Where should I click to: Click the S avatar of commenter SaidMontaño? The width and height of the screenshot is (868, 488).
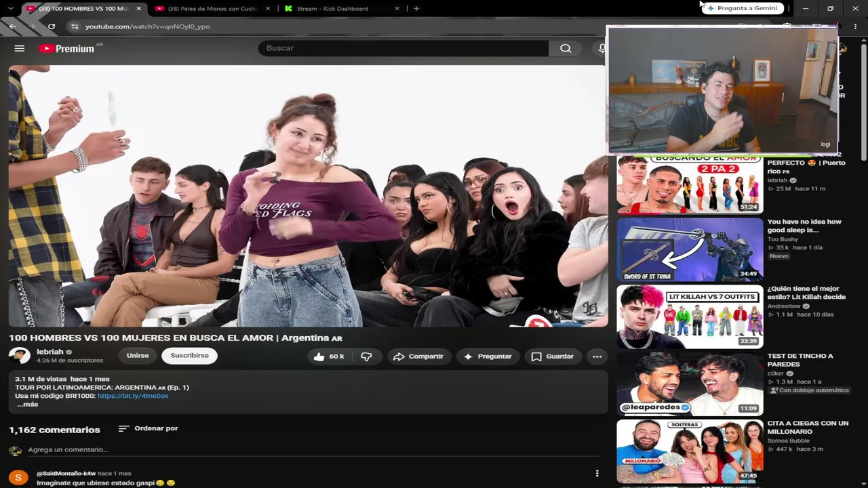coord(18,478)
